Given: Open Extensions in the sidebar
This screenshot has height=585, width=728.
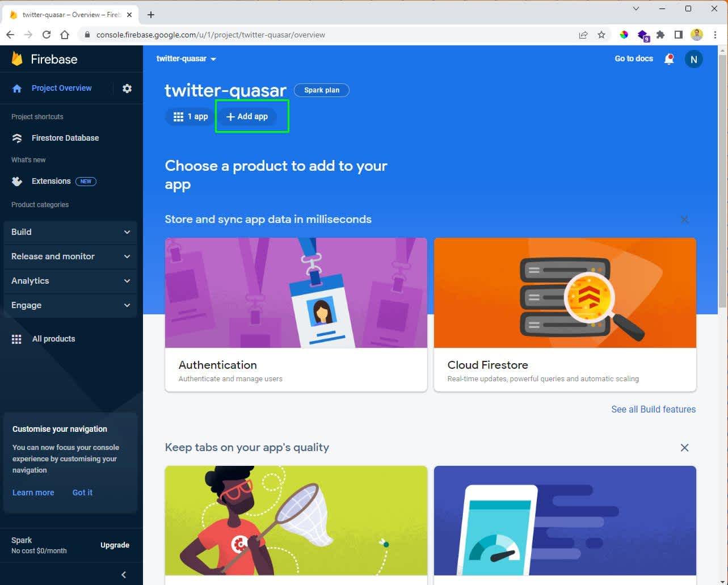Looking at the screenshot, I should [51, 181].
